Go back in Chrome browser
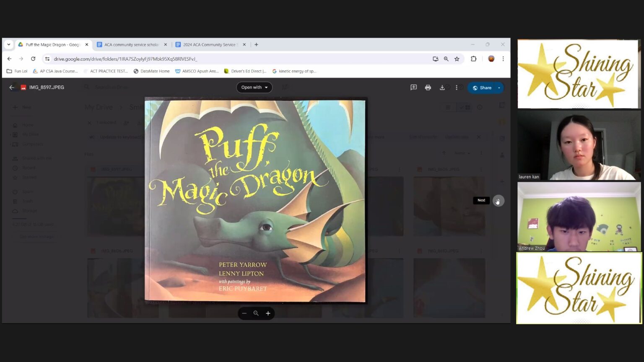Viewport: 644px width, 362px height. [9, 59]
